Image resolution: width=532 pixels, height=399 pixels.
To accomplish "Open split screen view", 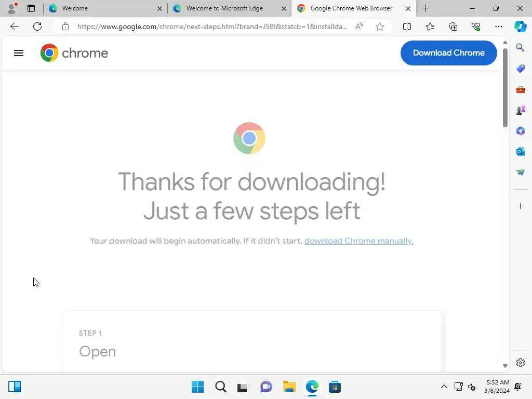I will [x=407, y=26].
